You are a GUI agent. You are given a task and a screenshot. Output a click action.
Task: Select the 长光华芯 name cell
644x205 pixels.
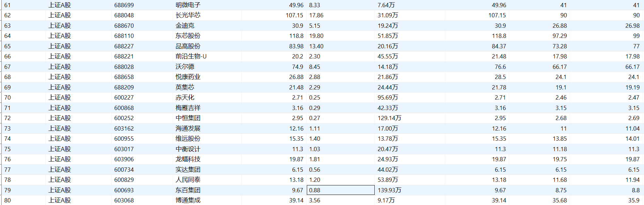tap(188, 15)
